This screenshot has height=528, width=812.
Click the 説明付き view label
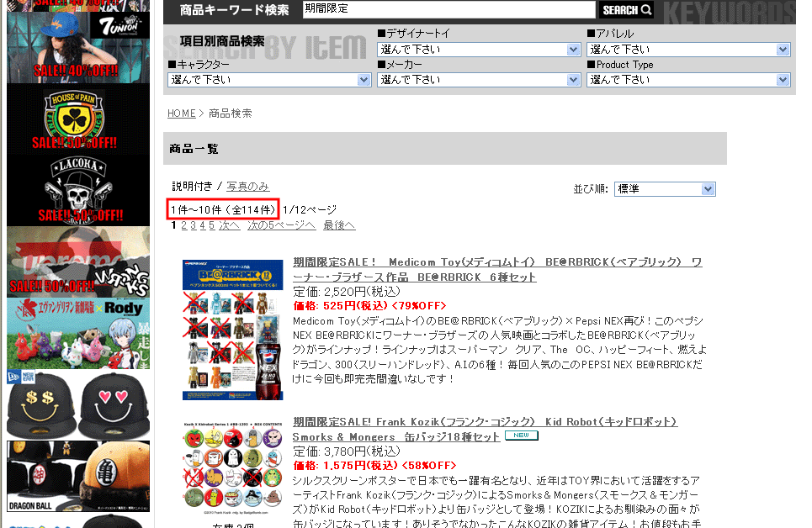192,187
